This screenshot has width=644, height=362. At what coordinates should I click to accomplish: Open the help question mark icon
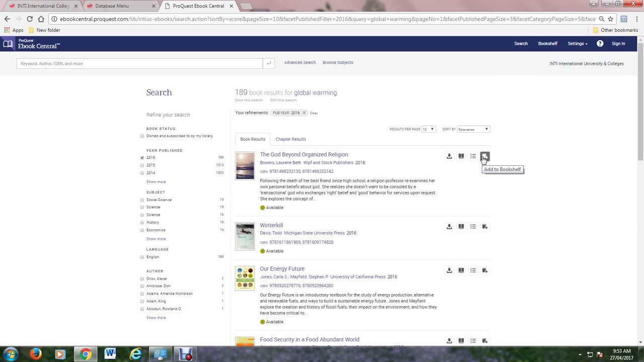click(600, 44)
